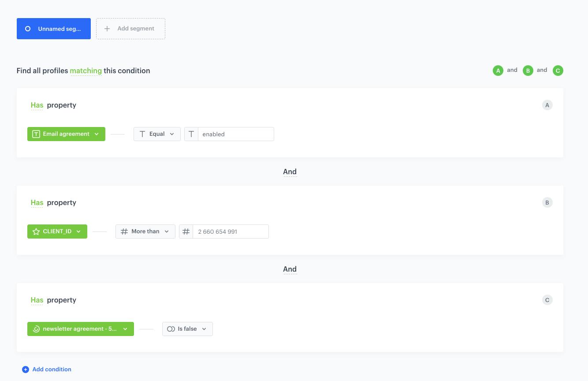The image size is (588, 381).
Task: Toggle Has in the newsletter agreement condition
Action: click(x=37, y=300)
